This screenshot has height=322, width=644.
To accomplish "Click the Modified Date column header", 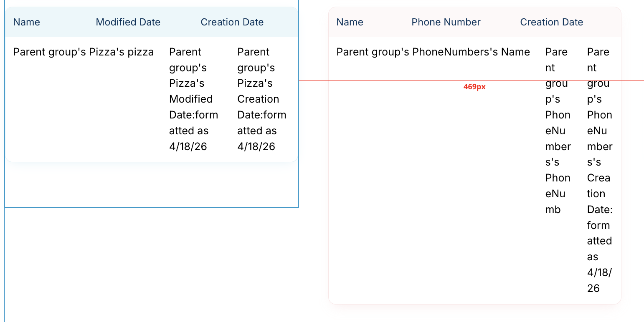I will coord(128,22).
